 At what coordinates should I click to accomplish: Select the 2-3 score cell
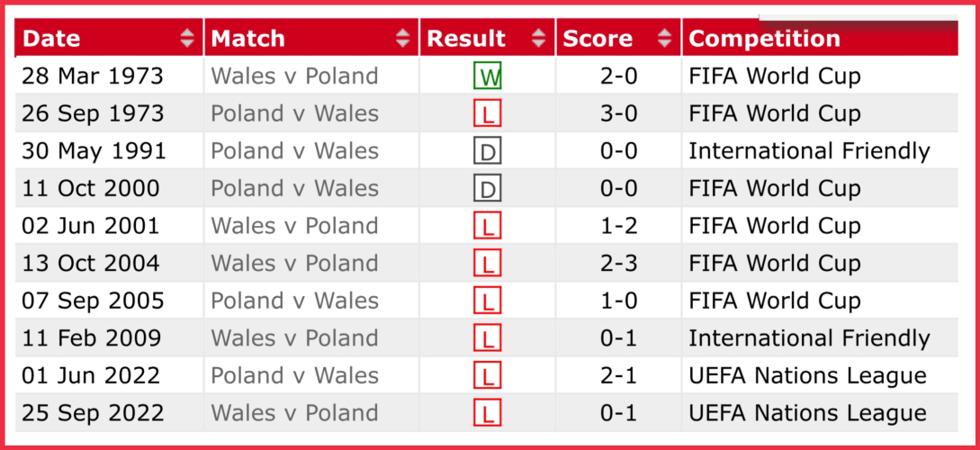tap(618, 264)
